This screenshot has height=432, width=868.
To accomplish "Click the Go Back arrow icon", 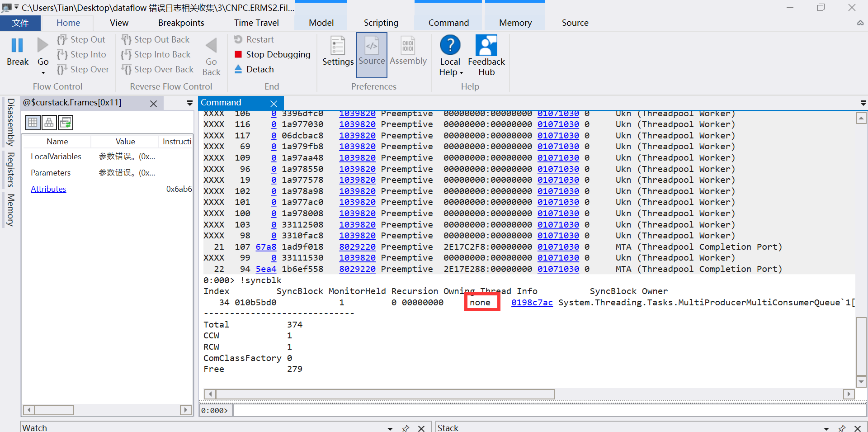I will pyautogui.click(x=211, y=45).
